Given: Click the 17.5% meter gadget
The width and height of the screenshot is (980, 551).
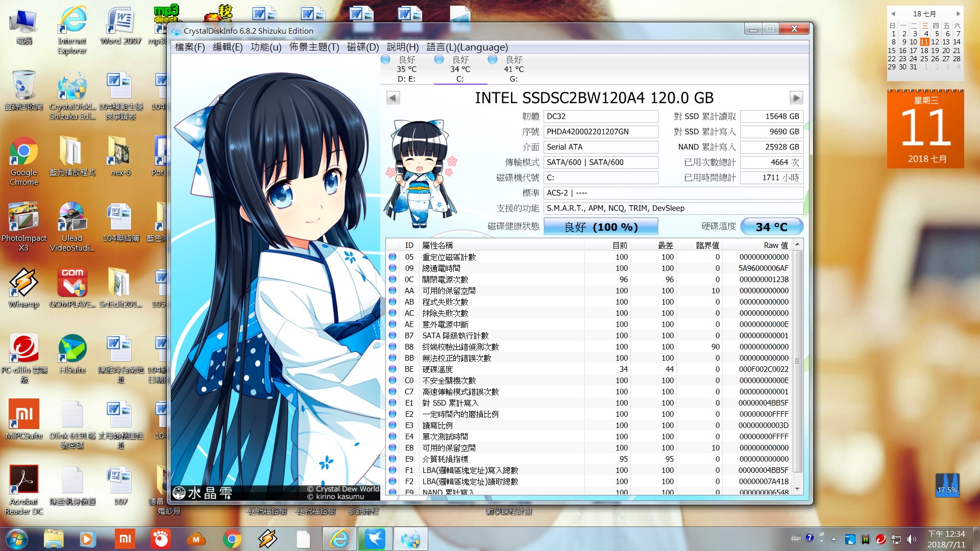Looking at the screenshot, I should tap(947, 484).
